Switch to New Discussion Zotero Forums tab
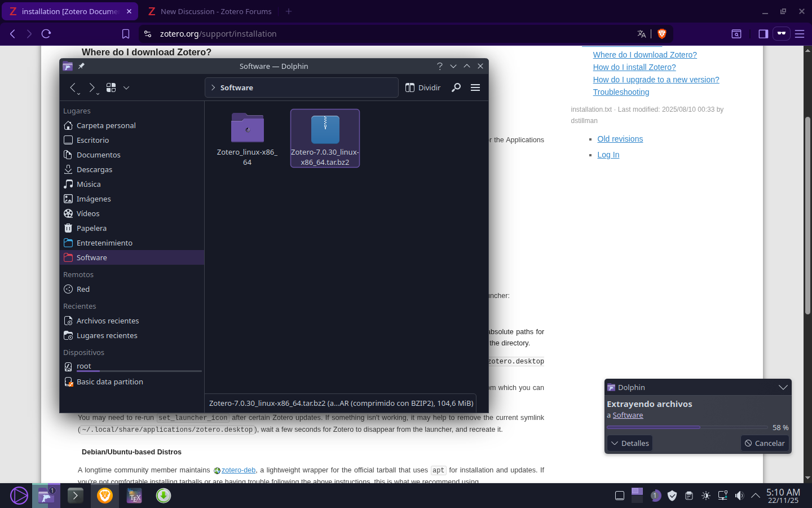The width and height of the screenshot is (812, 508). tap(209, 11)
